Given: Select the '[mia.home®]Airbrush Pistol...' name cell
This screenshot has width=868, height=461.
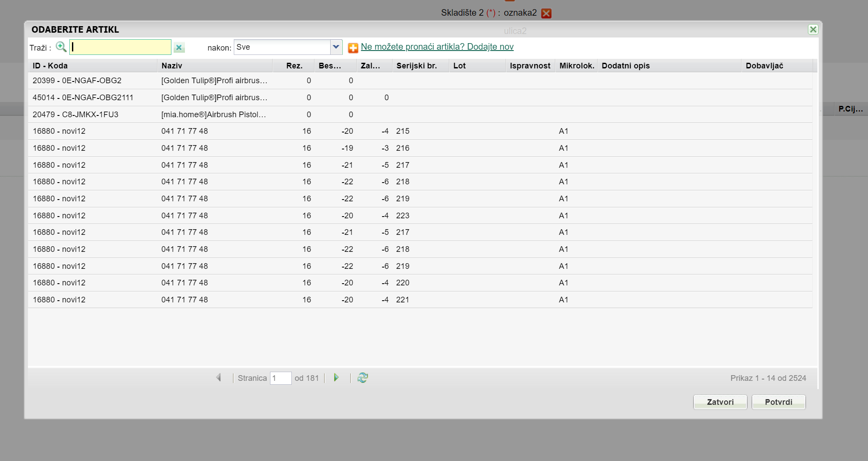Looking at the screenshot, I should click(214, 115).
